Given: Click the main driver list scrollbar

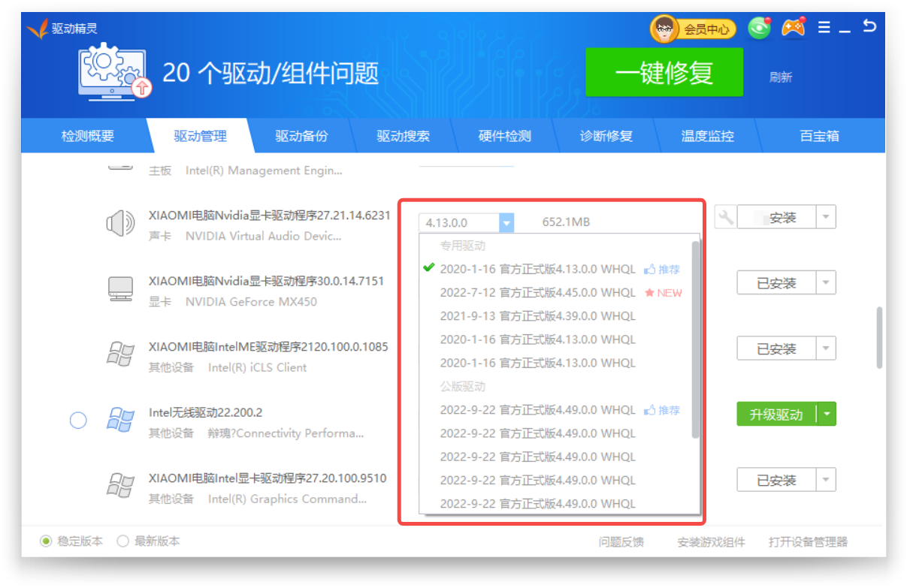Looking at the screenshot, I should pos(879,337).
